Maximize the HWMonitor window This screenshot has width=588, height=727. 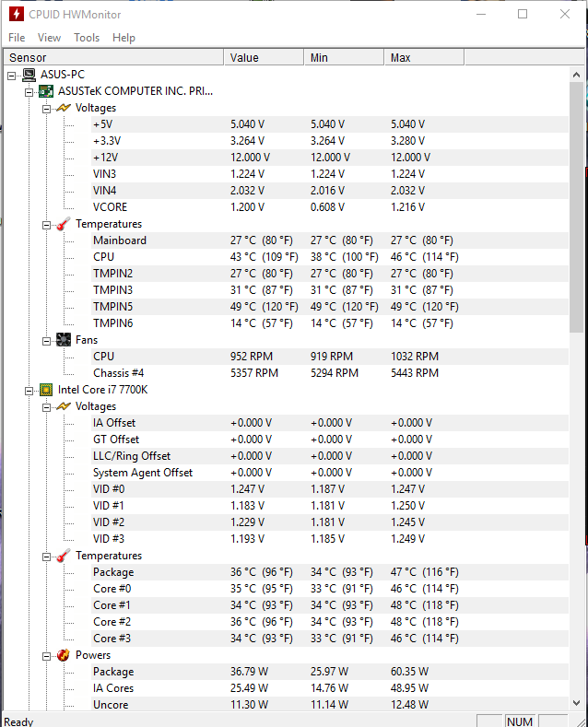click(523, 14)
